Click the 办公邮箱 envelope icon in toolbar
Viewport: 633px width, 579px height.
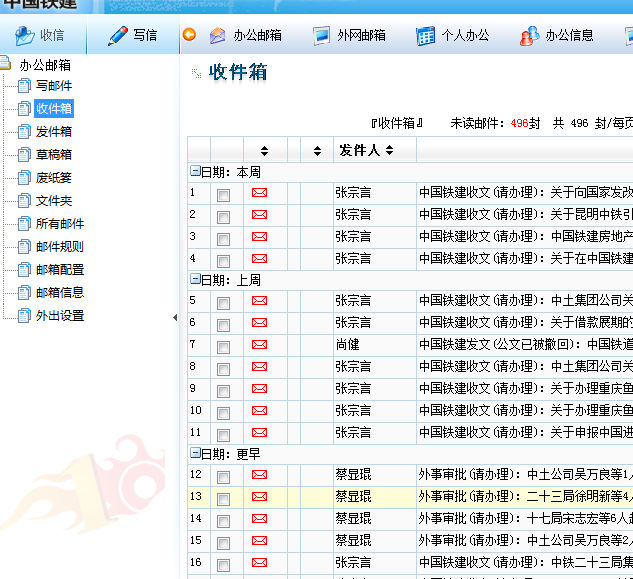point(218,36)
